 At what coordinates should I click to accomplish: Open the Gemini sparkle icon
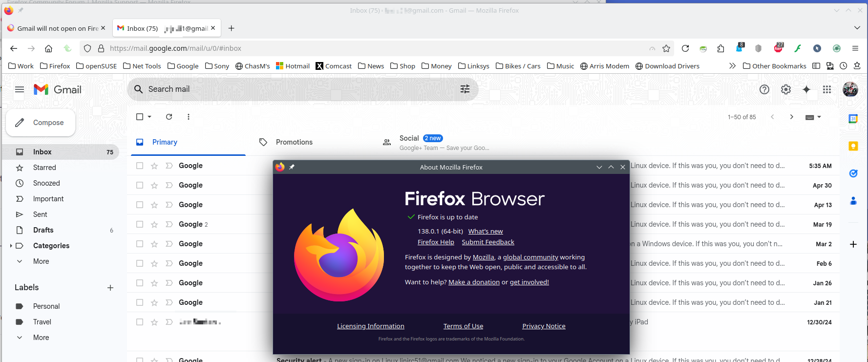click(x=806, y=89)
